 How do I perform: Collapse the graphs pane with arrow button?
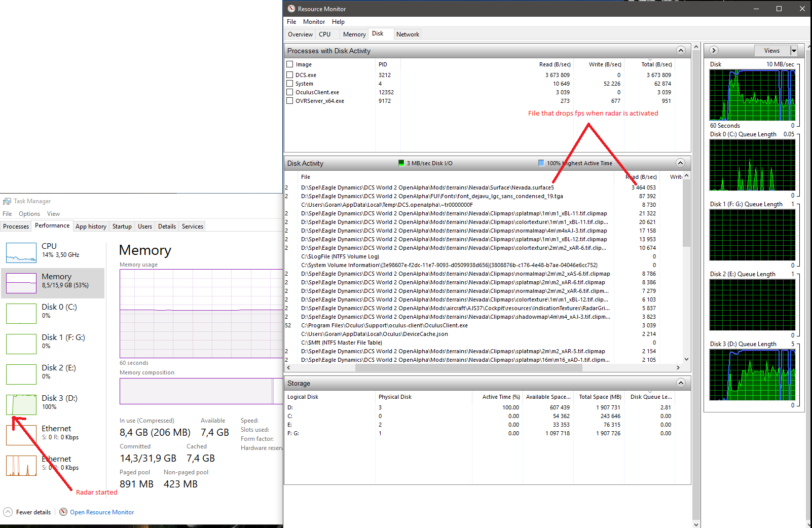coord(714,50)
